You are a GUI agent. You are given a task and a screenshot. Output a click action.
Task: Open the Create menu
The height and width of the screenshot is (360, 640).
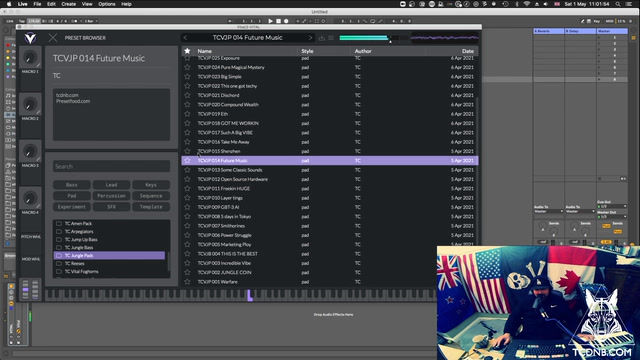click(x=69, y=4)
